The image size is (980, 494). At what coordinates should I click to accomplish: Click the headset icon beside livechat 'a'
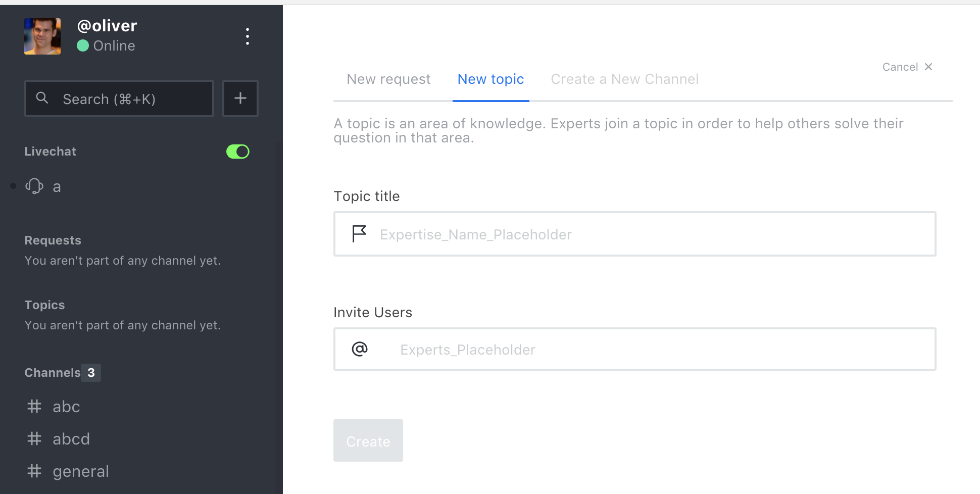[34, 186]
